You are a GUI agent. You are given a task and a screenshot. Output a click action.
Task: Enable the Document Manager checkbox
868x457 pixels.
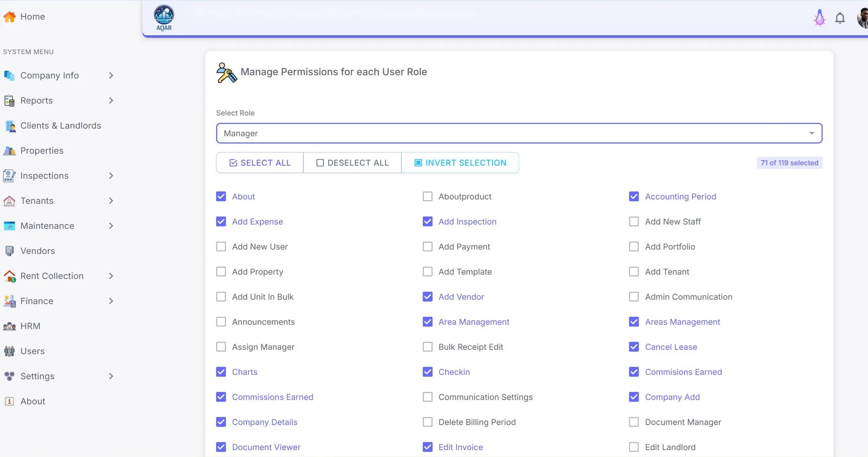[634, 422]
